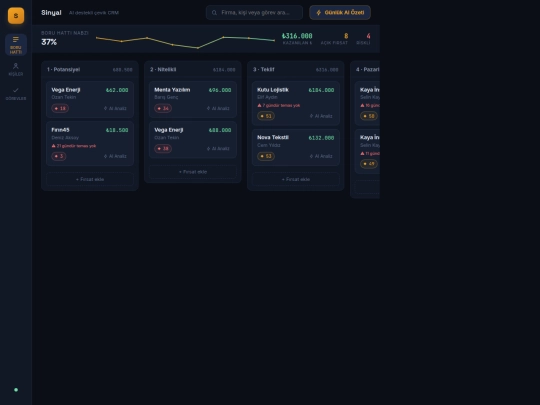The image size is (540, 405).
Task: Click the 4 Riskli stat
Action: tap(364, 39)
